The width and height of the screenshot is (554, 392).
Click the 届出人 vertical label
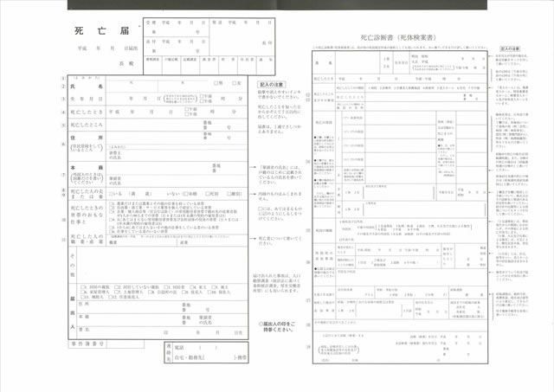click(x=72, y=312)
